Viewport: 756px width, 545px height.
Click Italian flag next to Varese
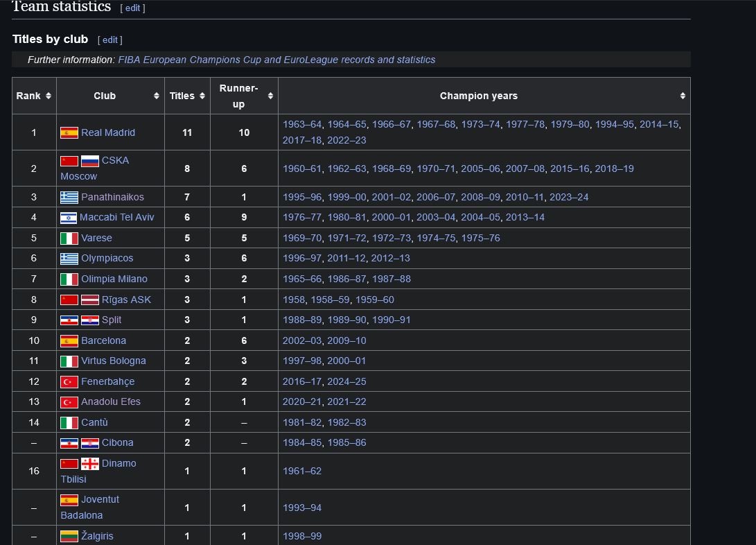[69, 239]
